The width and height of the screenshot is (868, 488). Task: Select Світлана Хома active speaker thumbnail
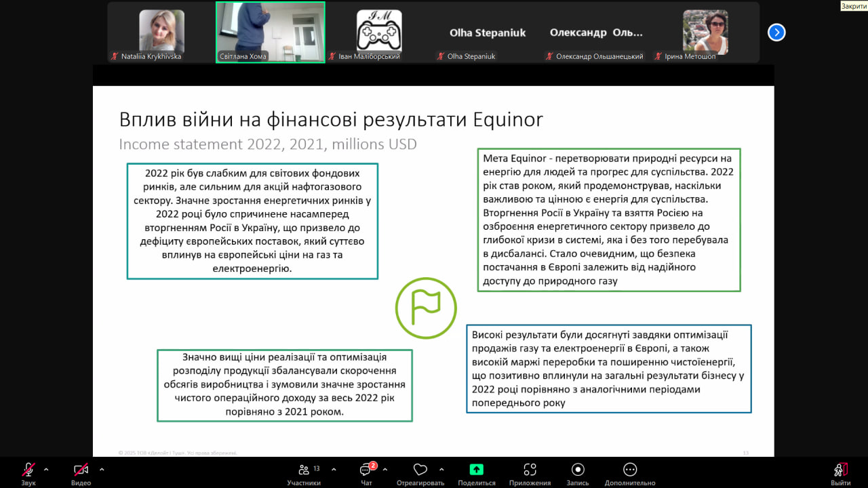point(271,32)
